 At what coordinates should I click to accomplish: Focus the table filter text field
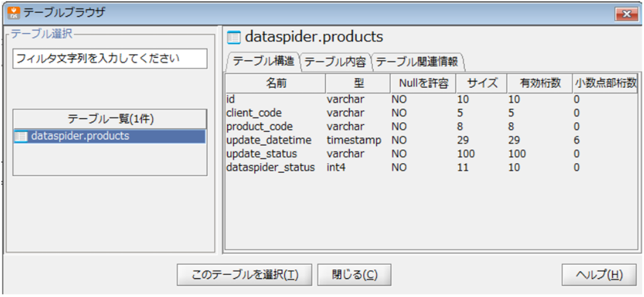coord(110,58)
